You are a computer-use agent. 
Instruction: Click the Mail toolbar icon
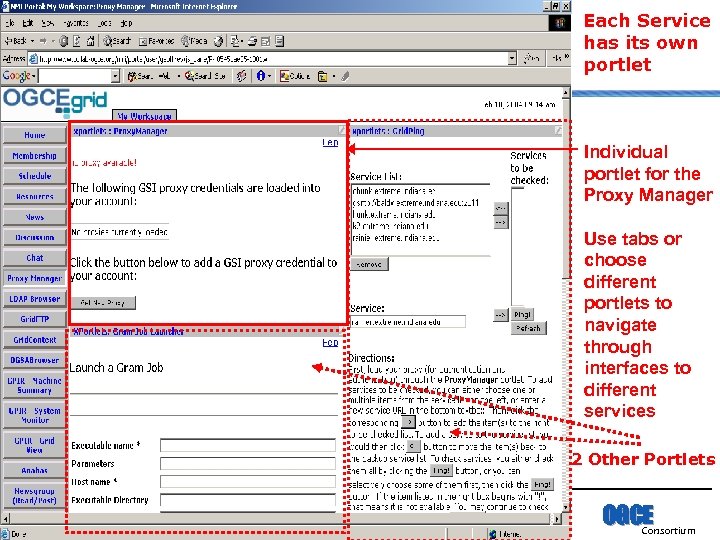235,41
